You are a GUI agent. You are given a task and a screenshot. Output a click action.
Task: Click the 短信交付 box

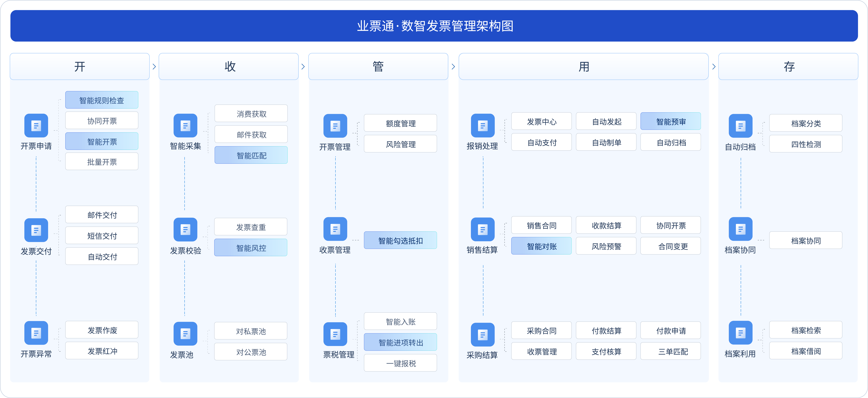point(102,236)
